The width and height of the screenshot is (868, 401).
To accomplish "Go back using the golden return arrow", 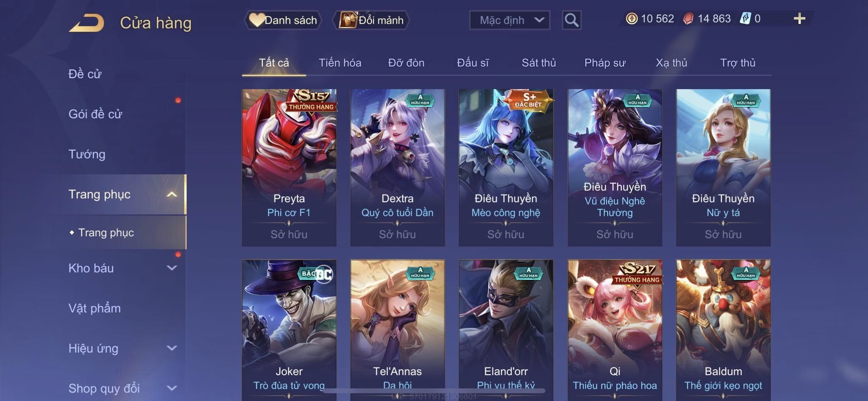I will (86, 23).
